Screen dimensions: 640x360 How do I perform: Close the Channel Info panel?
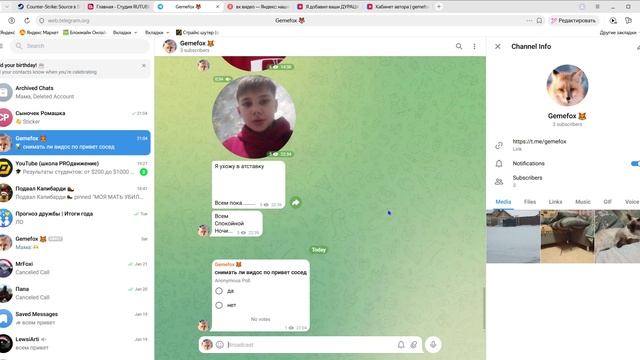tap(498, 47)
